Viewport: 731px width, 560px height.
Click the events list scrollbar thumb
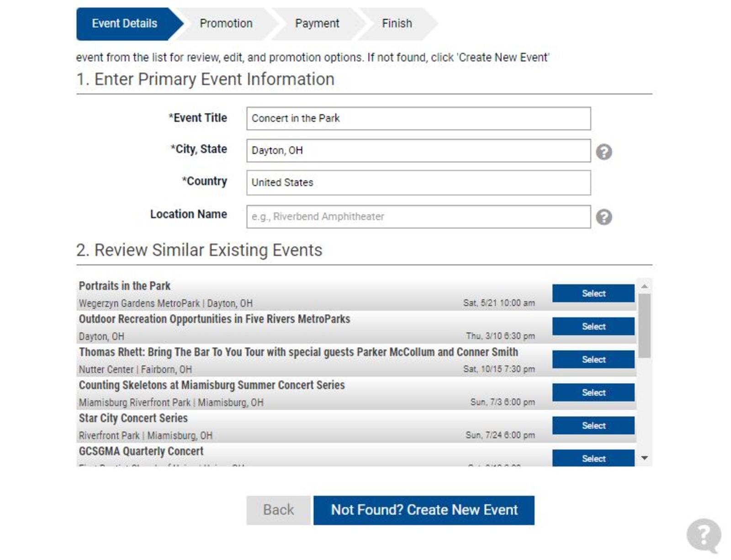pos(644,325)
